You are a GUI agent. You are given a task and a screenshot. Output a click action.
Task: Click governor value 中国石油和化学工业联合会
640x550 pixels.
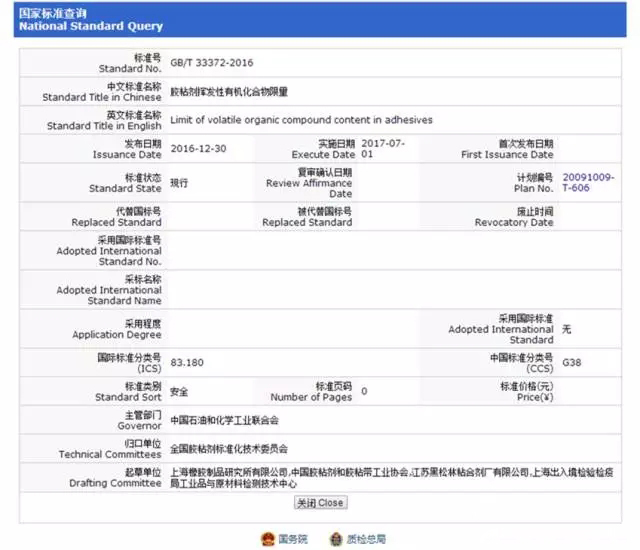pos(224,420)
